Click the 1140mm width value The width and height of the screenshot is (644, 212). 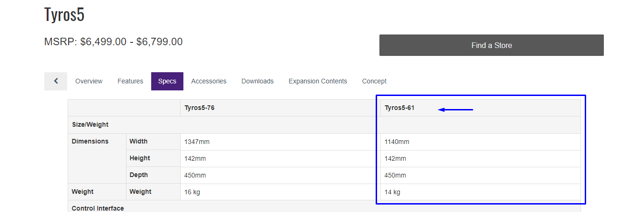(x=397, y=142)
